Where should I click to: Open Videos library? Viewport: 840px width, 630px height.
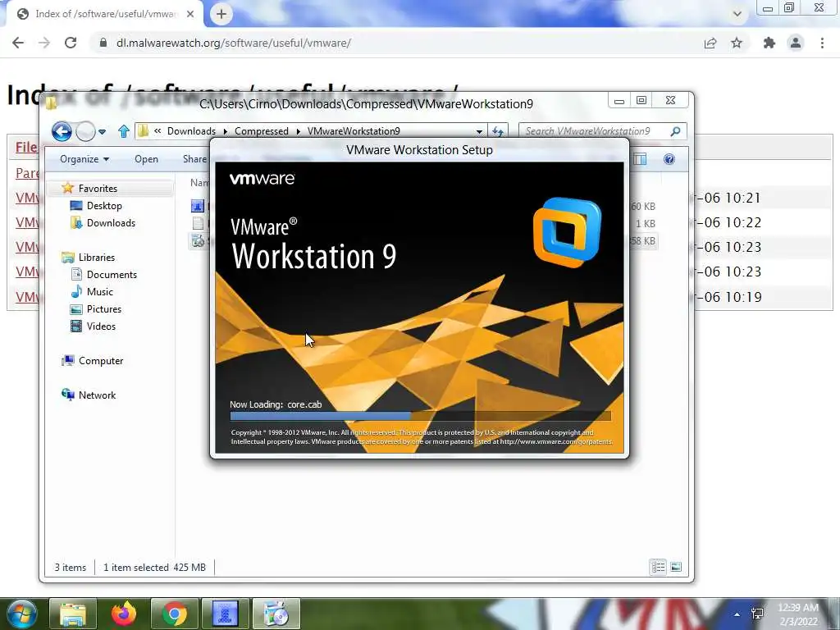(x=101, y=326)
